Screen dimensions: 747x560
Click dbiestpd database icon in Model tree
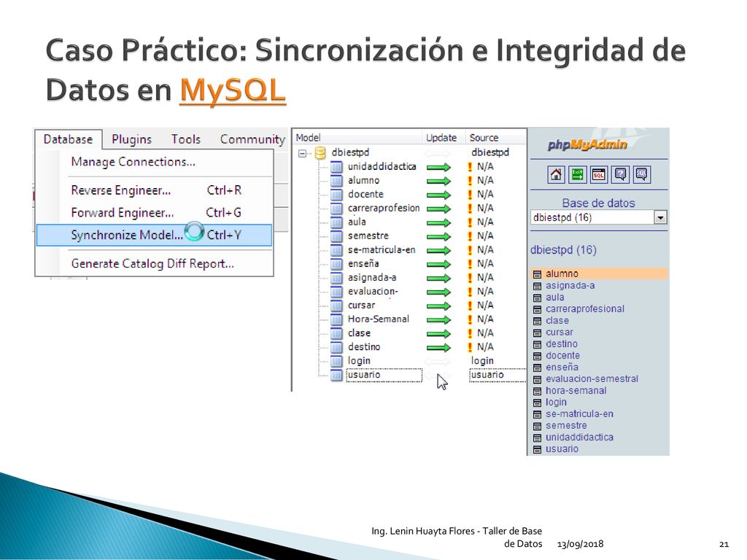321,153
